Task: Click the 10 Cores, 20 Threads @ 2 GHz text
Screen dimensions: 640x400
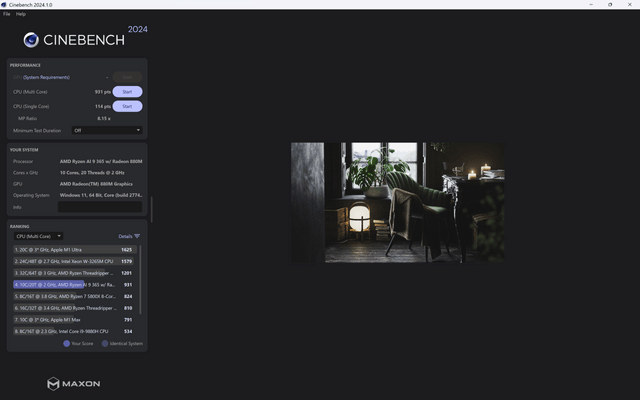Action: (x=92, y=173)
